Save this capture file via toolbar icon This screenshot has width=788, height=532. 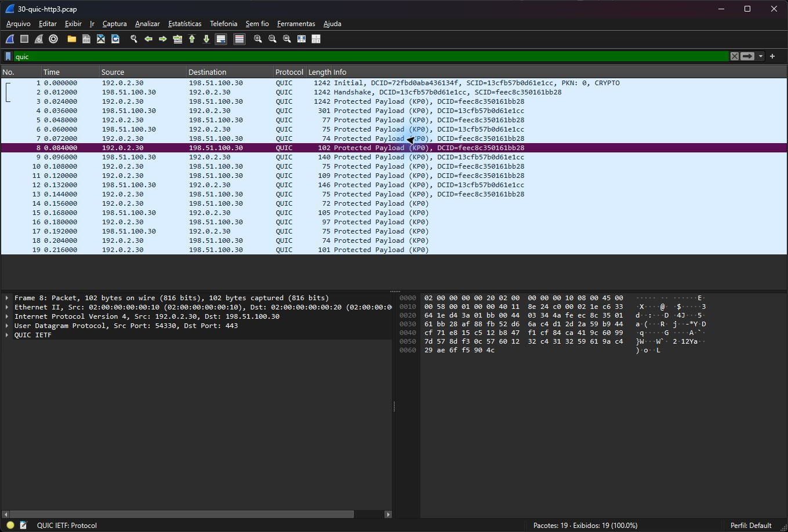click(x=86, y=39)
